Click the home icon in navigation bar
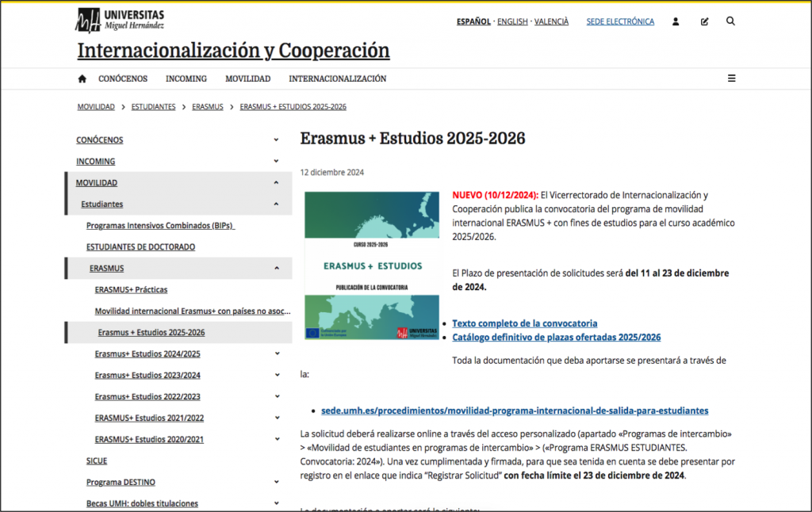The height and width of the screenshot is (512, 812). click(82, 78)
